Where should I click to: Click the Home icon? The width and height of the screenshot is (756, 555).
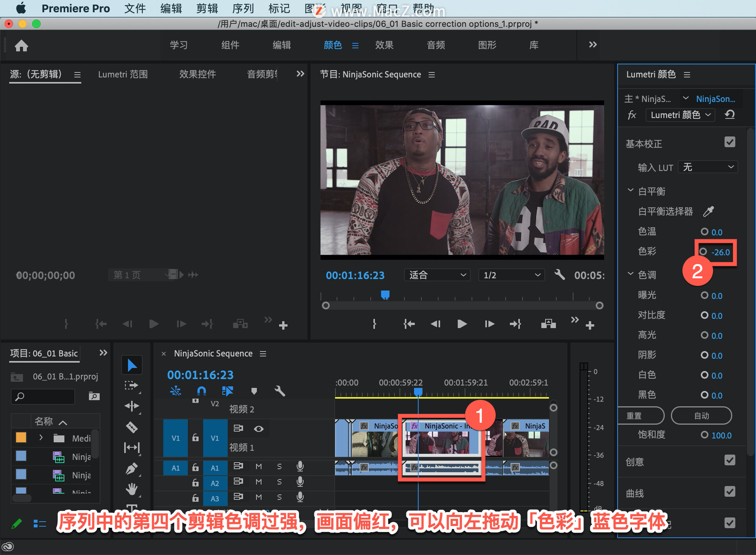pyautogui.click(x=21, y=46)
